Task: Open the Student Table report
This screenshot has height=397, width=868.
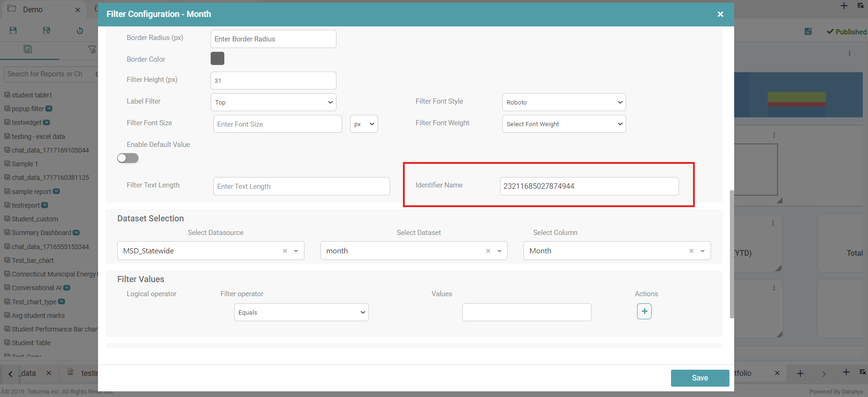Action: [31, 343]
